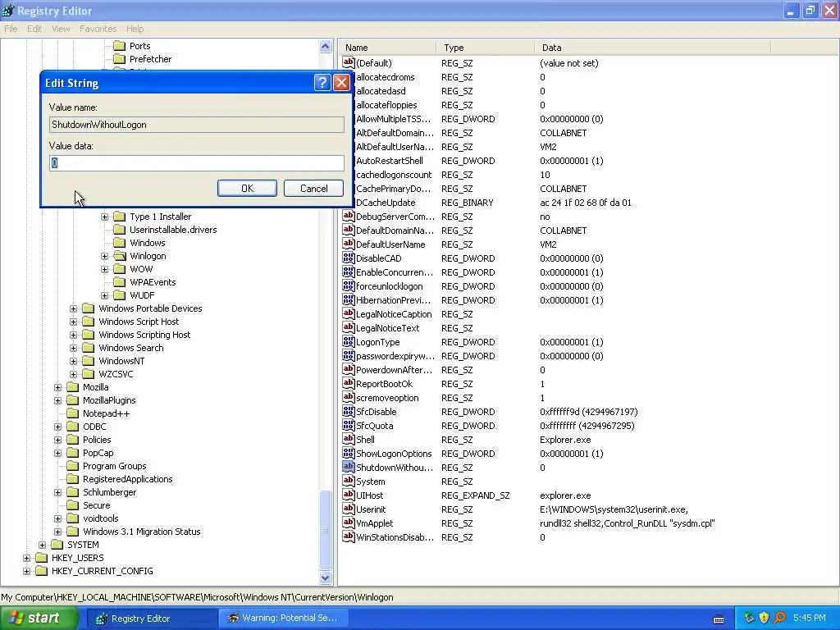
Task: Select the PowerdownAfterShutdown string icon
Action: coord(348,369)
